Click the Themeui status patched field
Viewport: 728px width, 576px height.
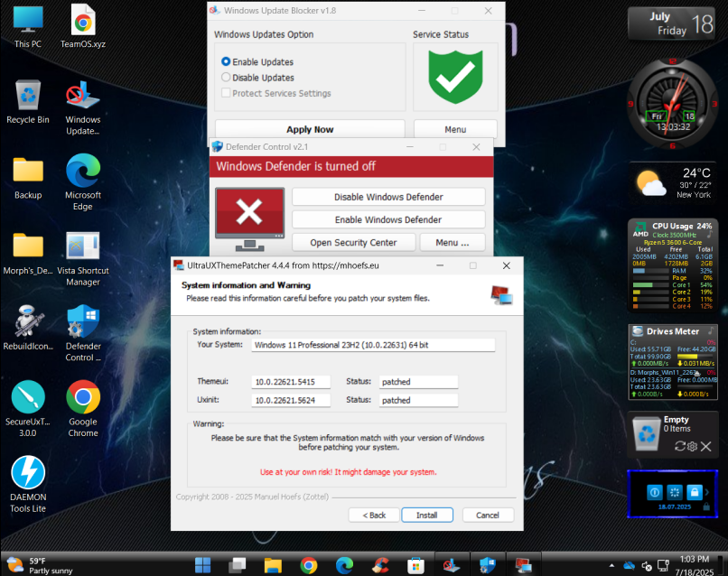click(x=419, y=382)
